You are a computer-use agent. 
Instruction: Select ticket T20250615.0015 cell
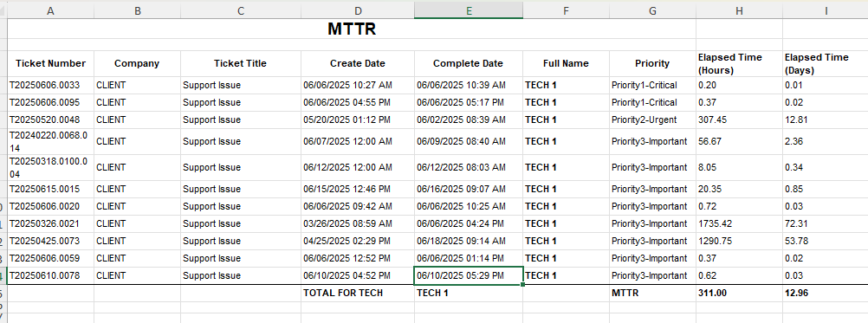point(50,189)
